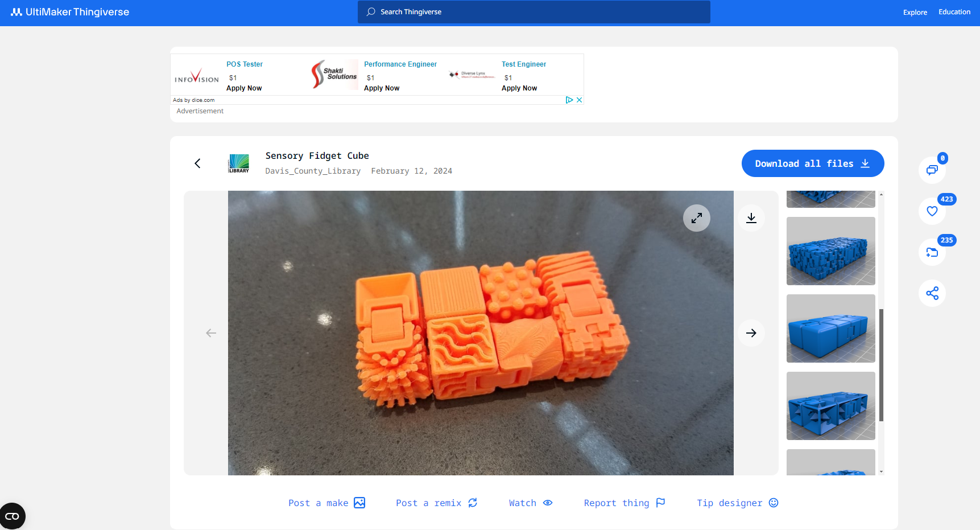Screen dimensions: 980x530
Task: Open Post a remix
Action: (x=436, y=503)
